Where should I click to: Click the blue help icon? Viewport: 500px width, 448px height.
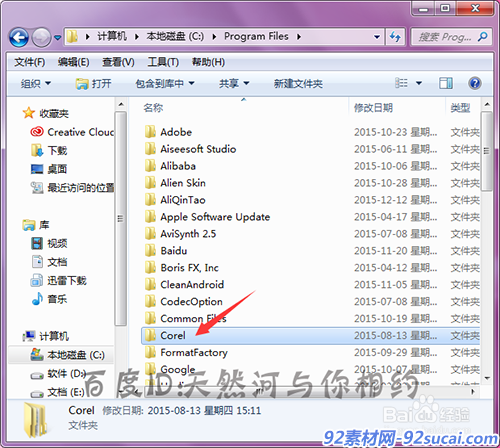[475, 83]
